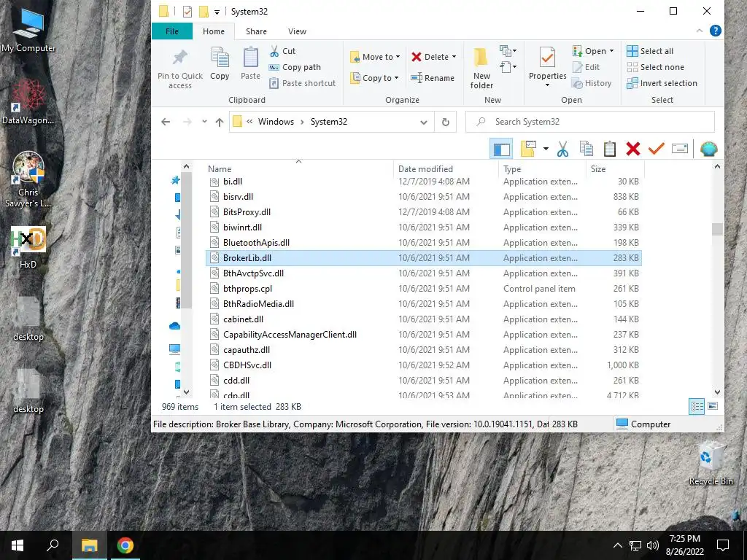
Task: Open the Easy access dropdown in the New group
Action: point(508,66)
